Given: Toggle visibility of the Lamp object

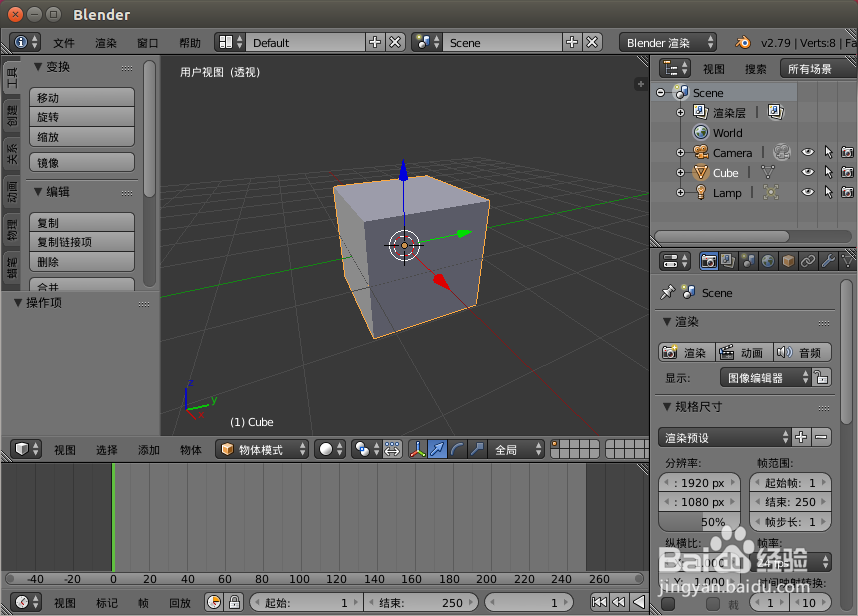Looking at the screenshot, I should click(807, 192).
